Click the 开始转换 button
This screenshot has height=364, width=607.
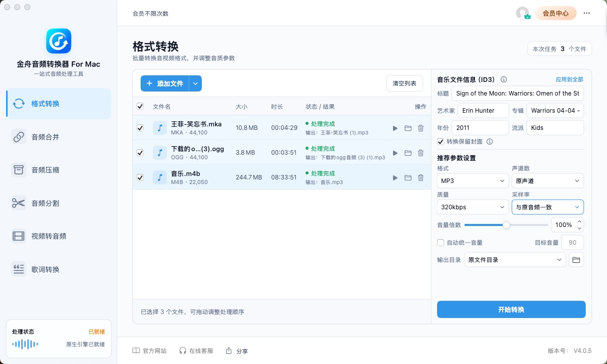tap(511, 309)
